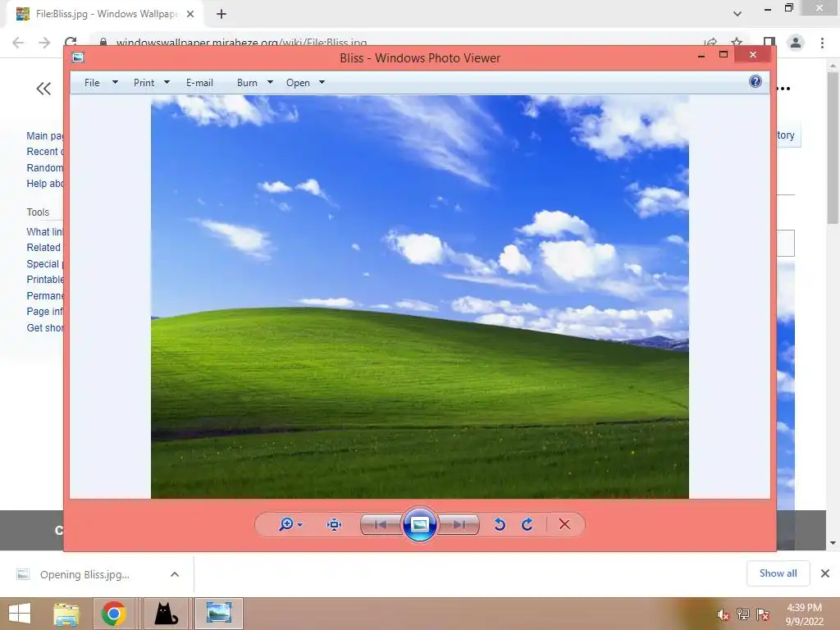Open the Burn menu
Screen dimensions: 840x630
(247, 83)
